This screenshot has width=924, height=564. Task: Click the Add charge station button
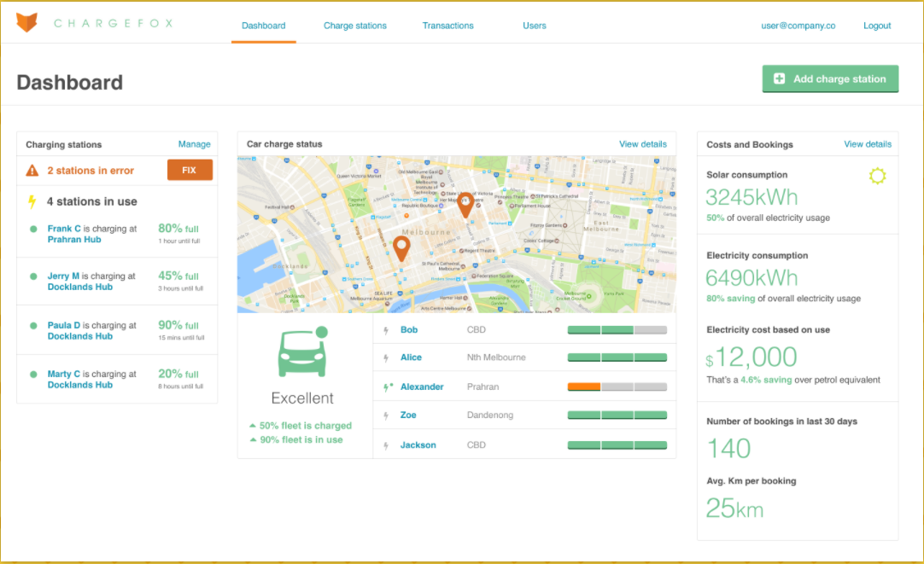point(830,78)
